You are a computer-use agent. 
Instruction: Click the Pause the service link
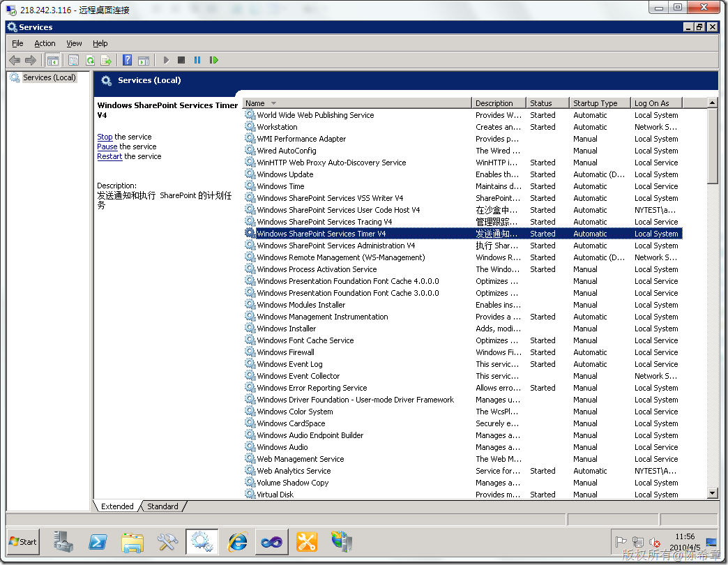[107, 146]
